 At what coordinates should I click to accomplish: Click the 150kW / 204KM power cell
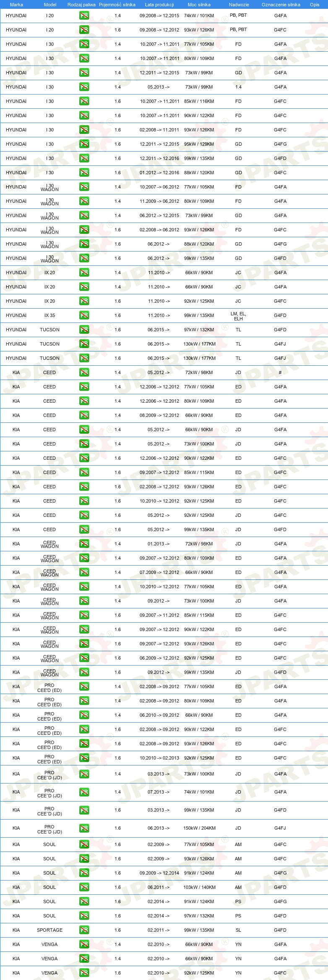(x=199, y=828)
